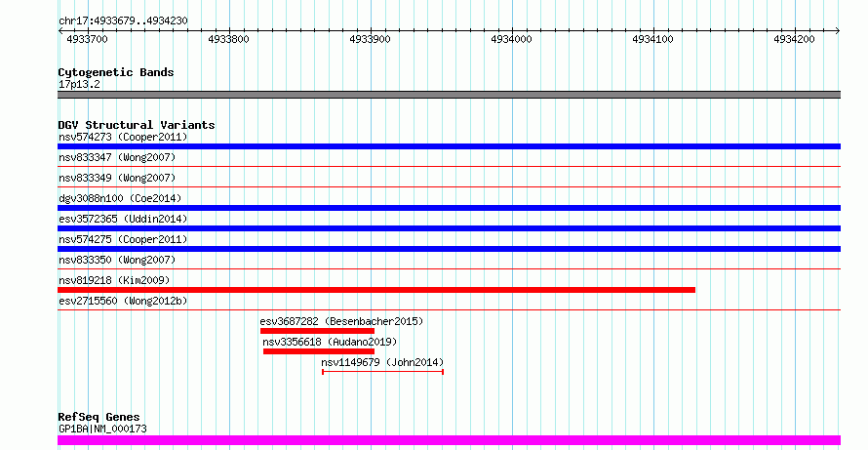Click the 4934200 ruler tick label

point(795,39)
